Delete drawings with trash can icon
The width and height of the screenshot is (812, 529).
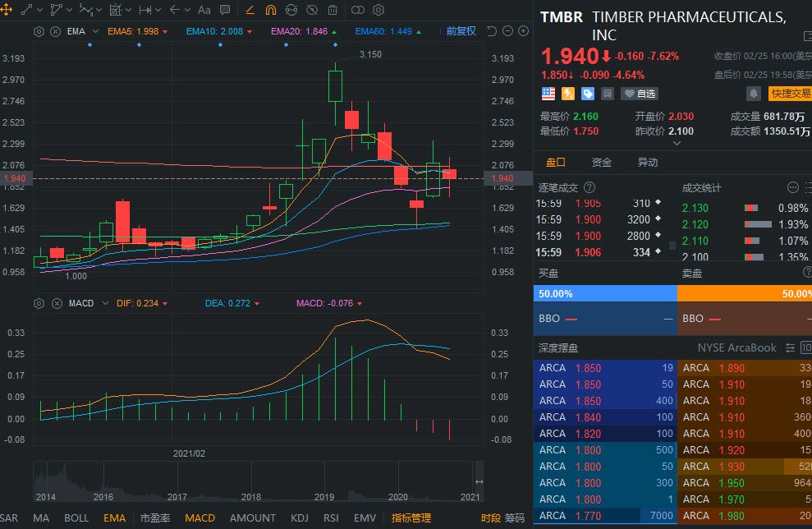(x=333, y=9)
